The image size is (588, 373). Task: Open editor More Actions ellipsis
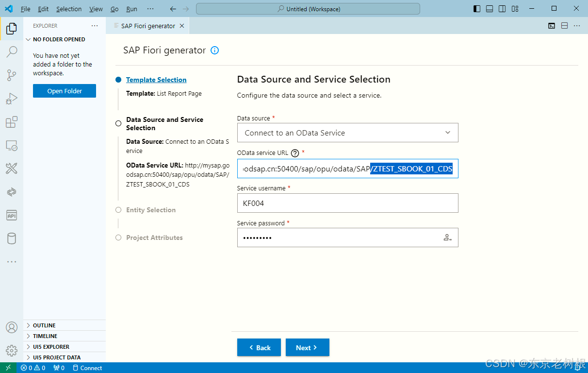click(577, 26)
